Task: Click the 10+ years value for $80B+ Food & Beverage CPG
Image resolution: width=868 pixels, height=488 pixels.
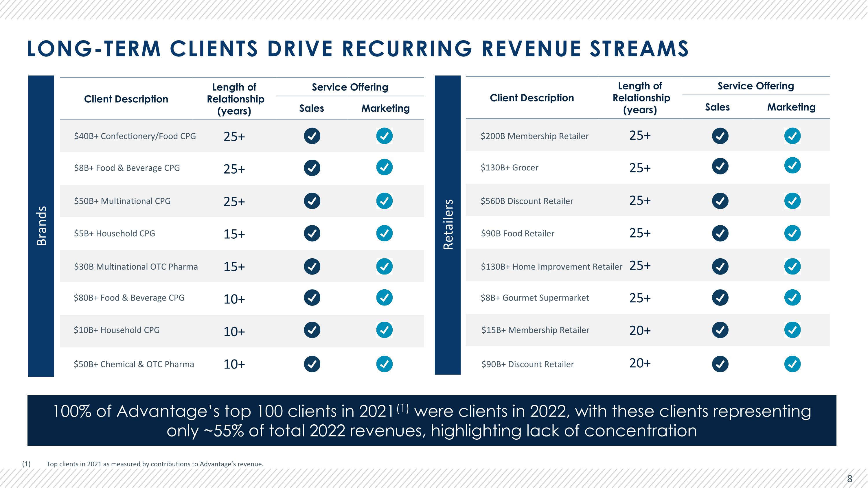Action: pyautogui.click(x=234, y=299)
